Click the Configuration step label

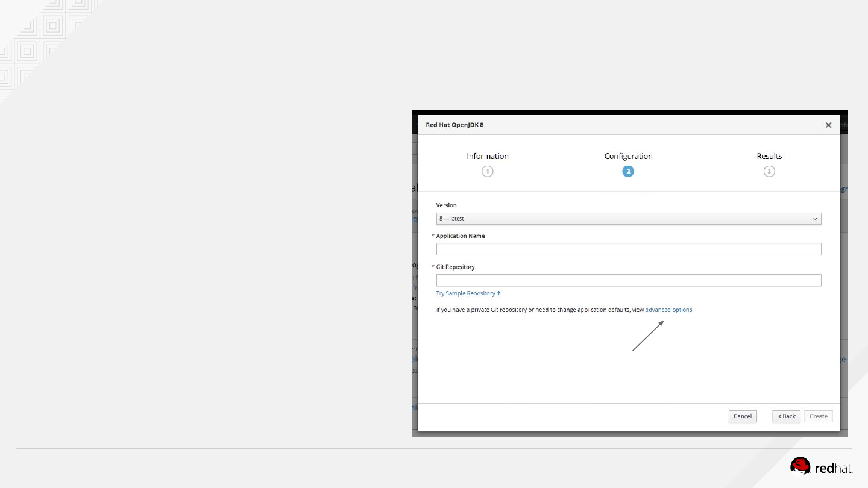pos(629,156)
